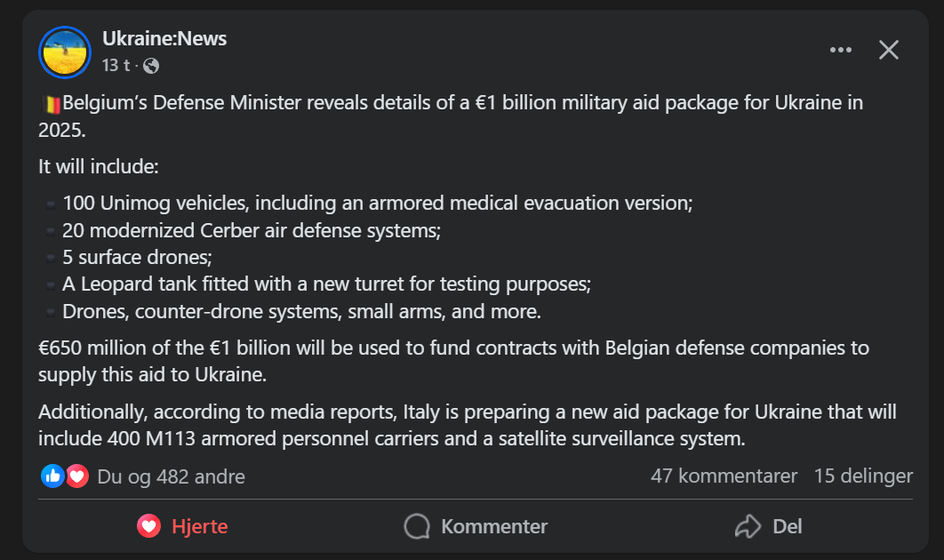Click the Ukraine:News page name
The height and width of the screenshot is (560, 944).
[164, 38]
